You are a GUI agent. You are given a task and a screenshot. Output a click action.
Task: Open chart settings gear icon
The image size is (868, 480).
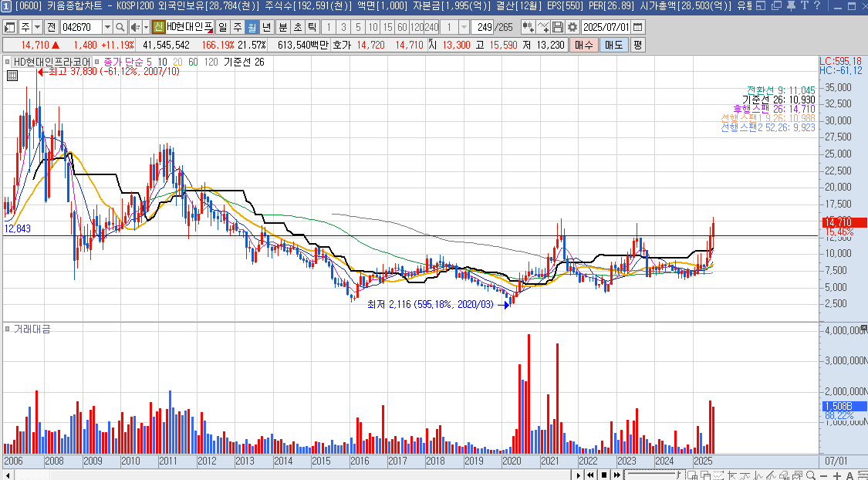coord(572,27)
